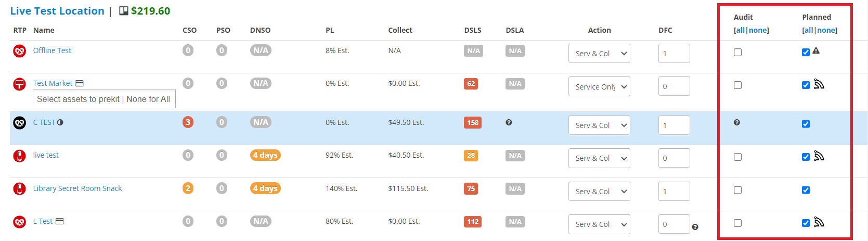Check the Audit checkbox for L Test

737,223
